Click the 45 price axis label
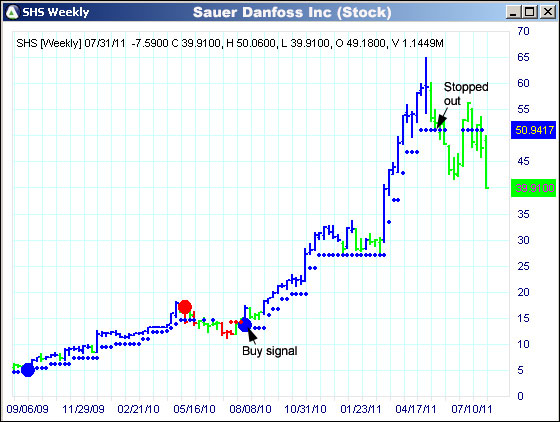This screenshot has width=560, height=422. tap(523, 161)
